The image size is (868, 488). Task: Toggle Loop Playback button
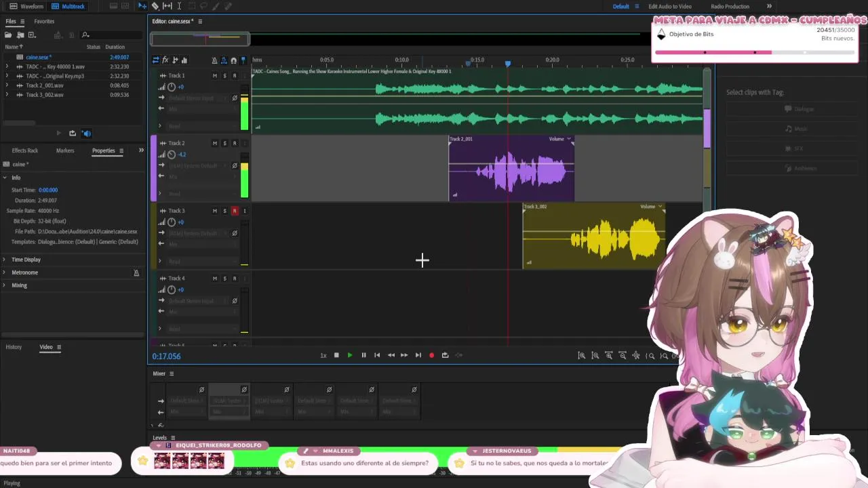[x=445, y=355]
